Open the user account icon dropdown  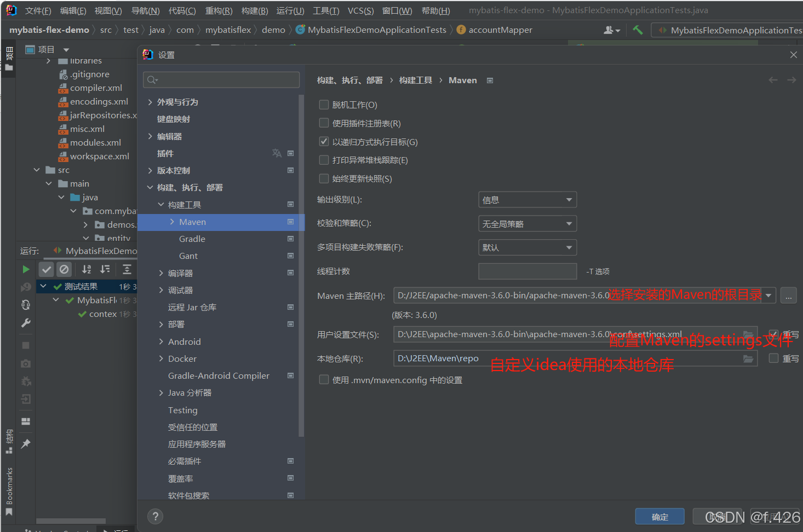tap(611, 30)
